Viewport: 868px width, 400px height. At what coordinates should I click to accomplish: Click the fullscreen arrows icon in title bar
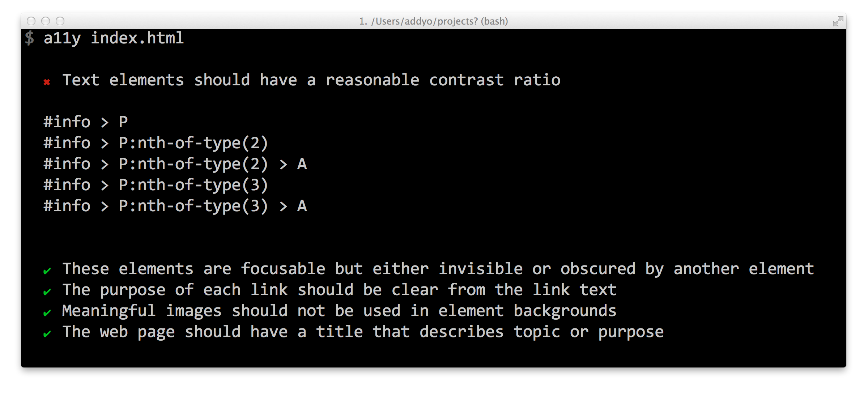838,21
